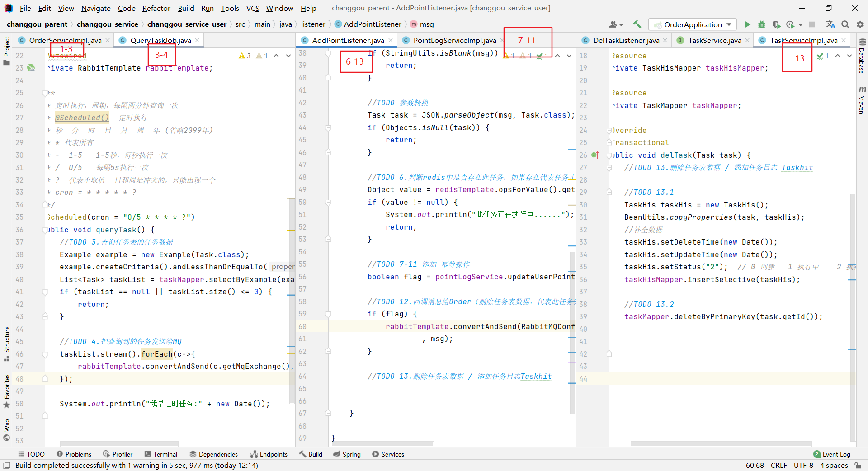
Task: Click the 60:68 caret position indicator
Action: point(755,465)
